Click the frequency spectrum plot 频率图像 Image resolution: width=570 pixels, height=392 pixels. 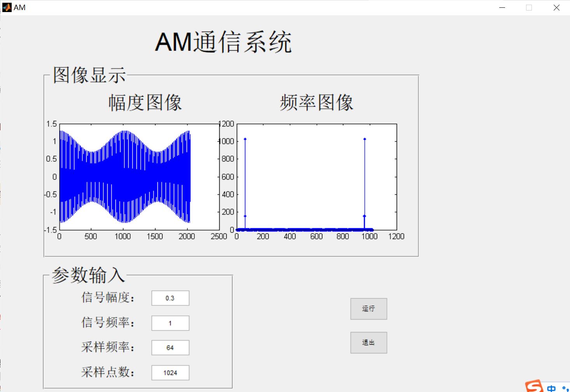315,177
